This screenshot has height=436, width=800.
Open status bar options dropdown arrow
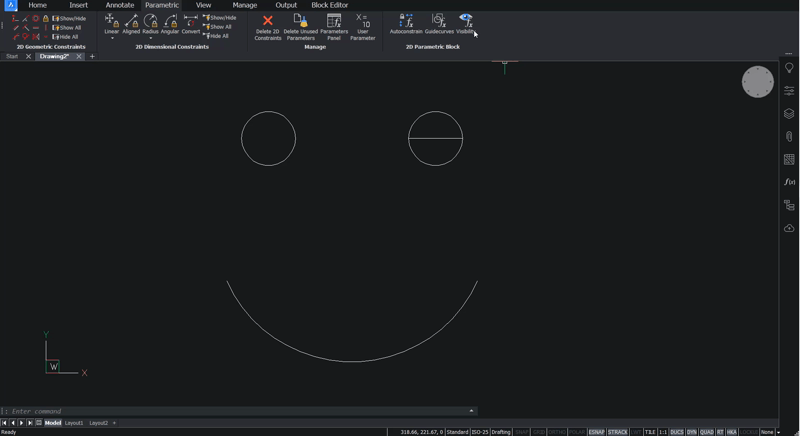(x=778, y=432)
